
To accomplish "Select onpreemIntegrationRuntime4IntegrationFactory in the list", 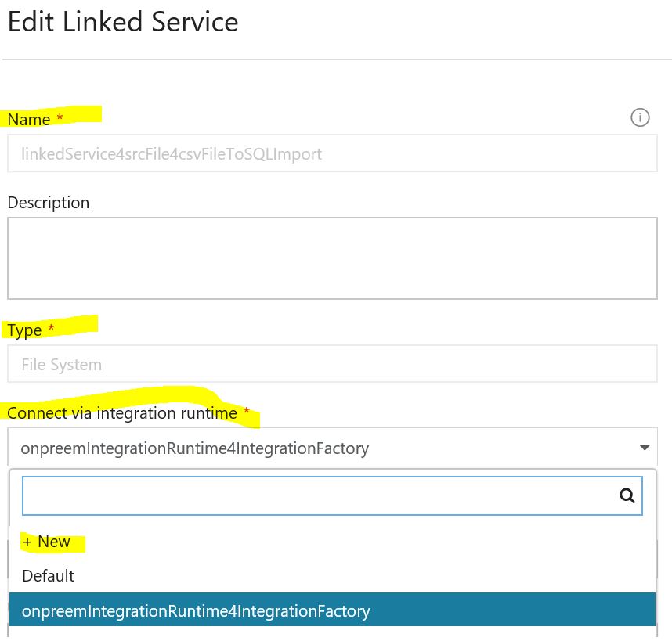I will (x=332, y=610).
